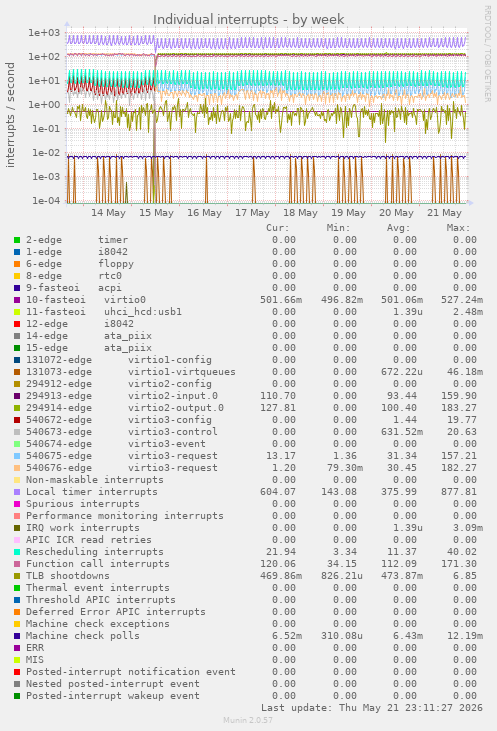Screen dimensions: 497x731
Task: Click the Machine check polls max '12.19m'
Action: [465, 636]
